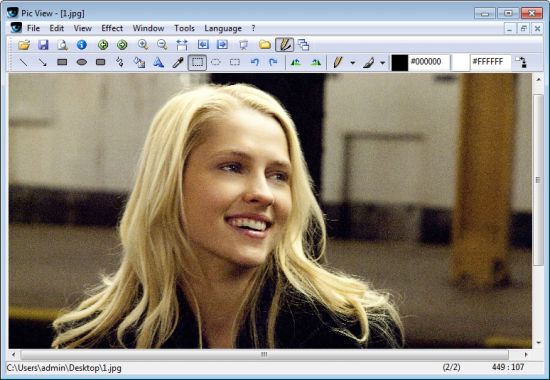Select the Brush tool
Screen dimensions: 550x380
click(368, 62)
